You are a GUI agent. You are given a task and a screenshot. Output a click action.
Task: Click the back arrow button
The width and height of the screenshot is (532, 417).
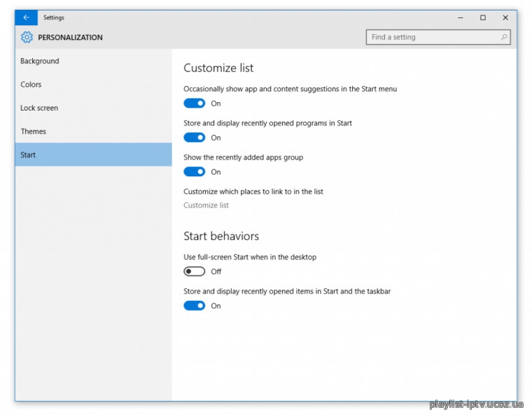[x=27, y=17]
